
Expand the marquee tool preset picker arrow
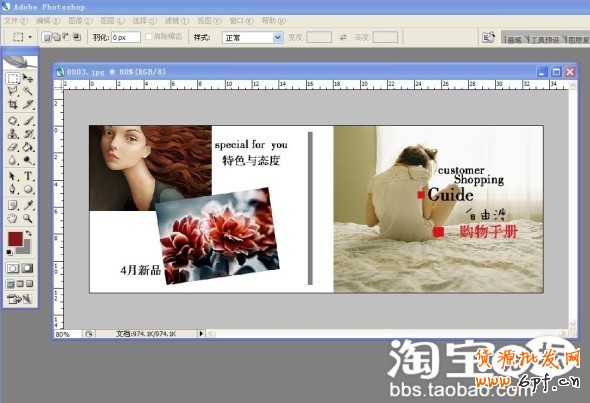[30, 37]
